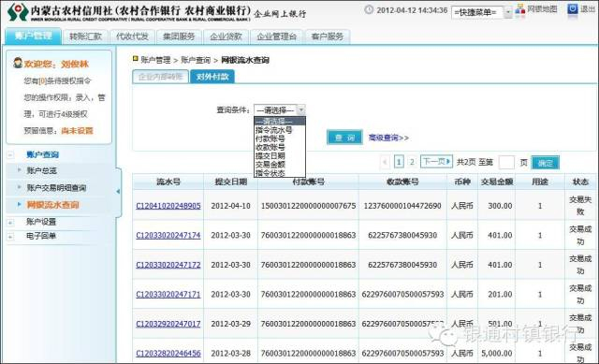
Task: Click the receiving account 123760000104472690
Action: click(402, 206)
